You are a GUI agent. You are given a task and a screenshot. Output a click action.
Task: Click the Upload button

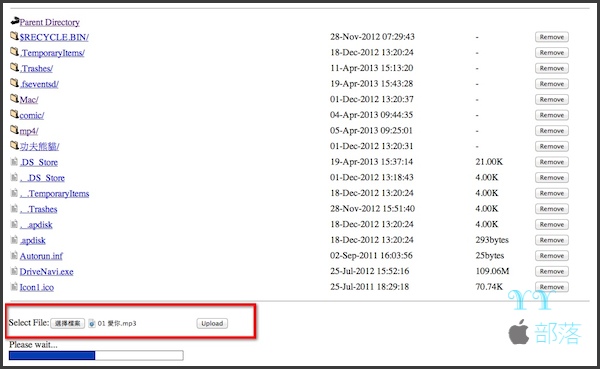point(212,323)
